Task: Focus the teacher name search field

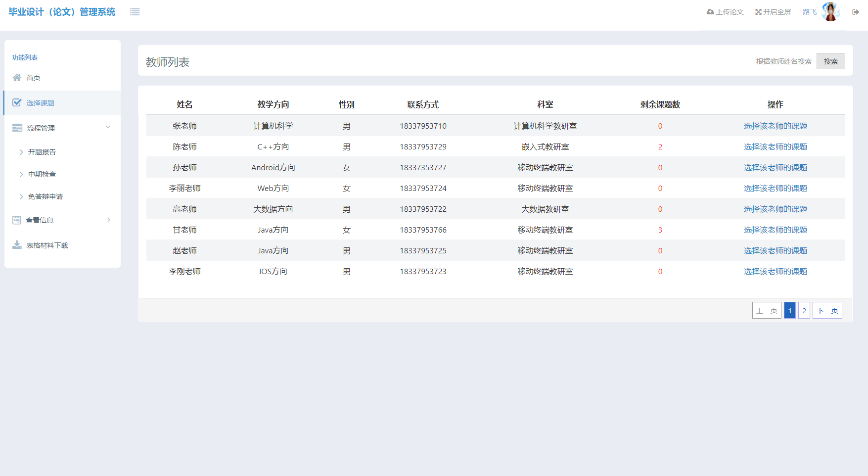Action: pos(784,61)
